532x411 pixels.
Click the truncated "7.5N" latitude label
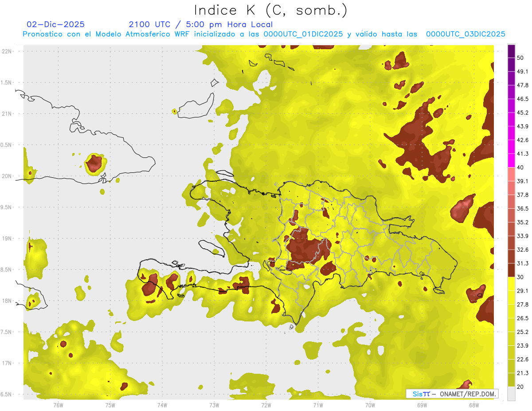(7, 332)
